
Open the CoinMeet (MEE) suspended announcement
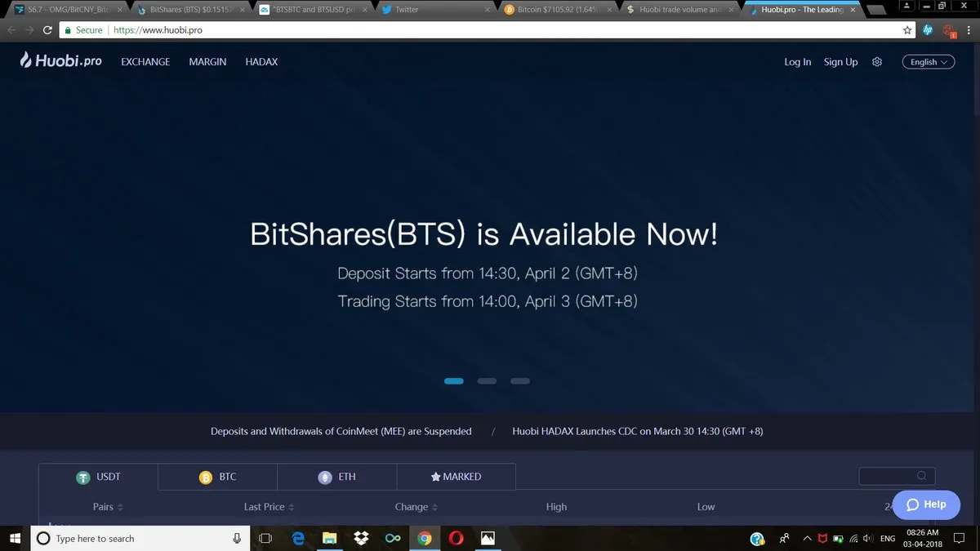341,431
